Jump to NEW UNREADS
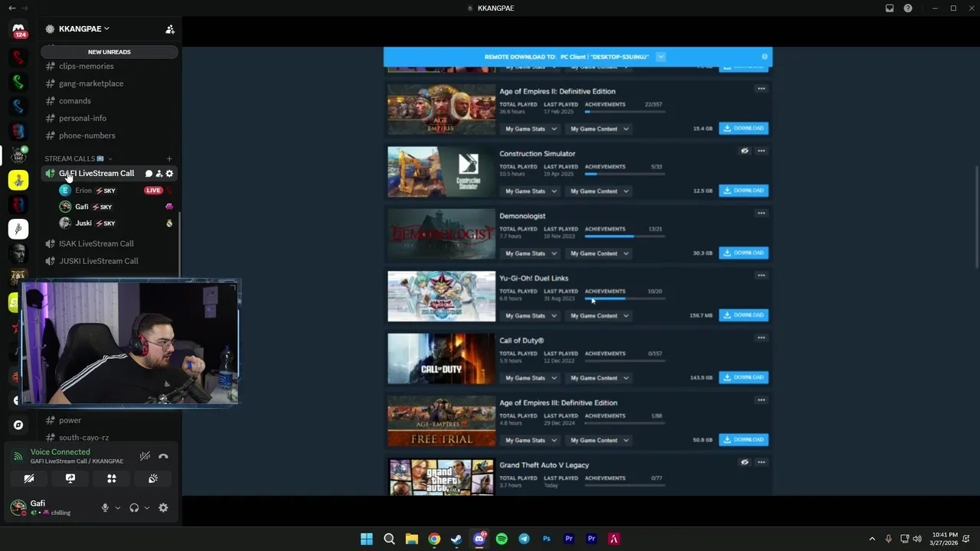Viewport: 980px width, 551px height. [109, 52]
